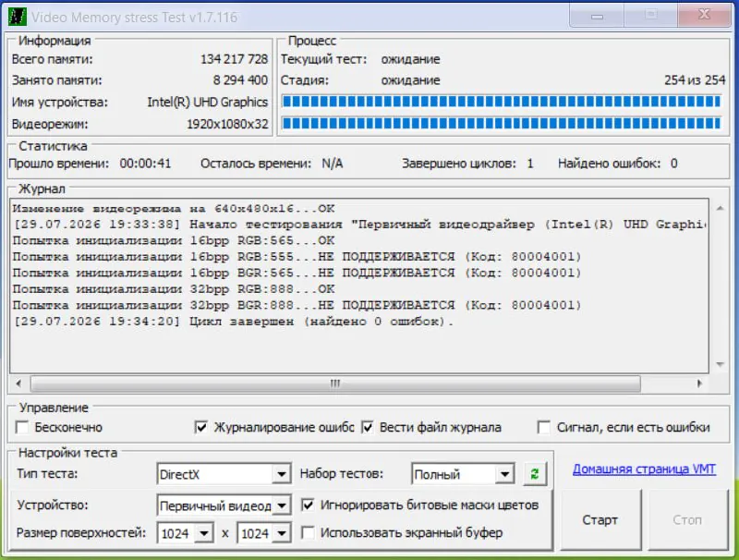Image resolution: width=739 pixels, height=560 pixels.
Task: Open Домашняя страница VMT link
Action: (x=644, y=469)
